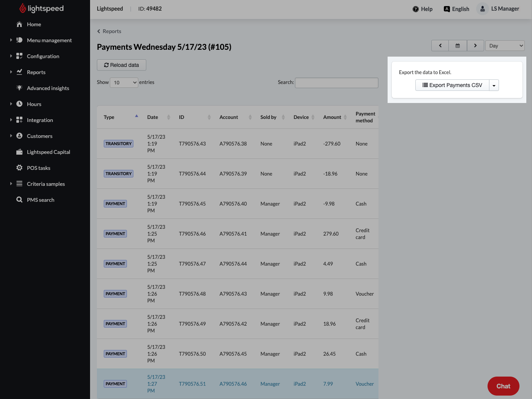Click the Menu management icon
This screenshot has height=399, width=532.
point(19,40)
